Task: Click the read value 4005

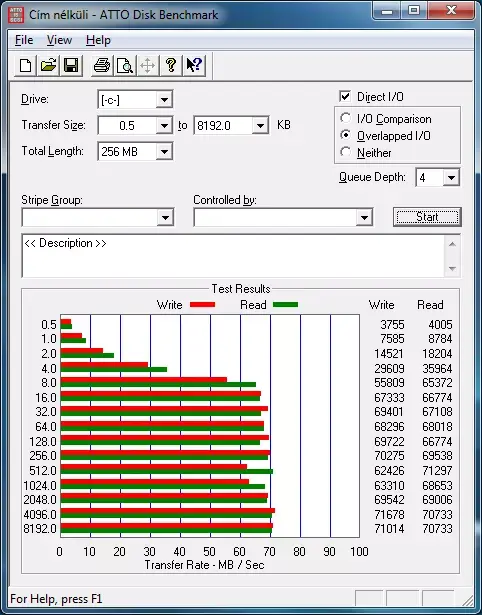Action: click(440, 325)
